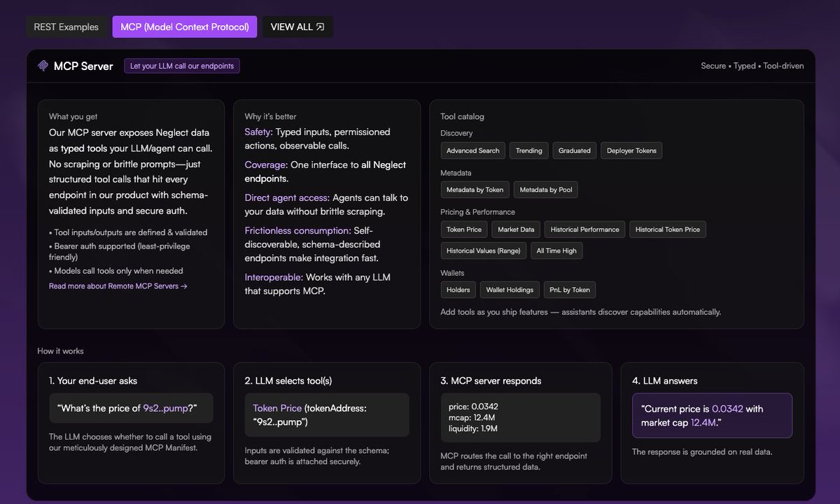Click the 'What you get' label
Viewport: 840px width, 504px height.
(73, 117)
